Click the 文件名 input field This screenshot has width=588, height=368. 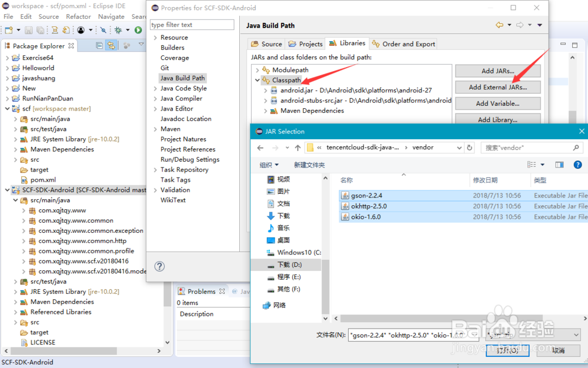[413, 335]
